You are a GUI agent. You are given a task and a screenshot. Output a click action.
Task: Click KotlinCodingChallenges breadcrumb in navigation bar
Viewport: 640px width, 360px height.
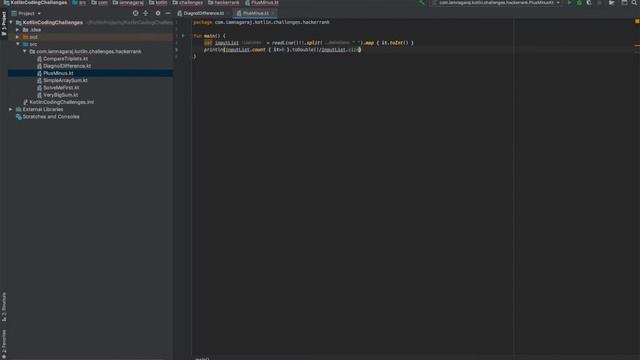click(x=35, y=2)
